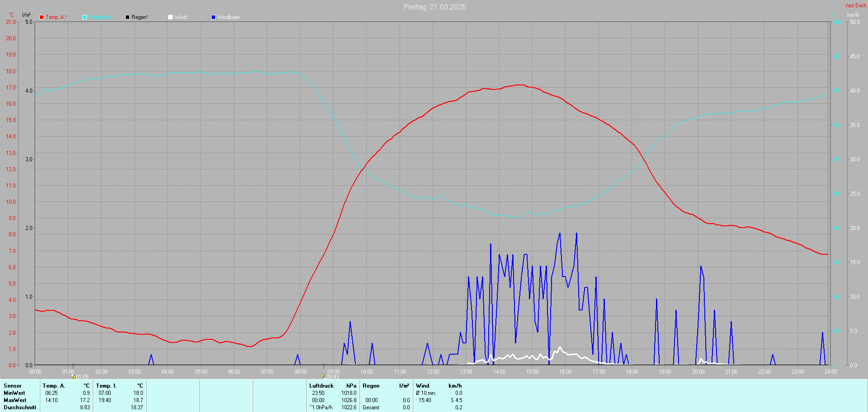Select the 'Temp. A.*' legend label
The image size is (868, 412).
[x=57, y=17]
